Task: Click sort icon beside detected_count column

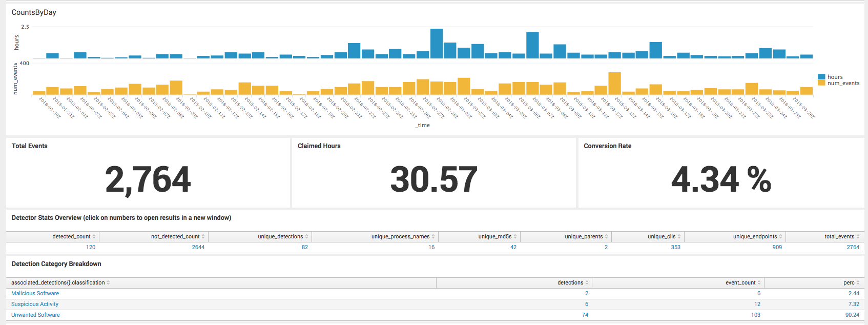Action: (x=94, y=236)
